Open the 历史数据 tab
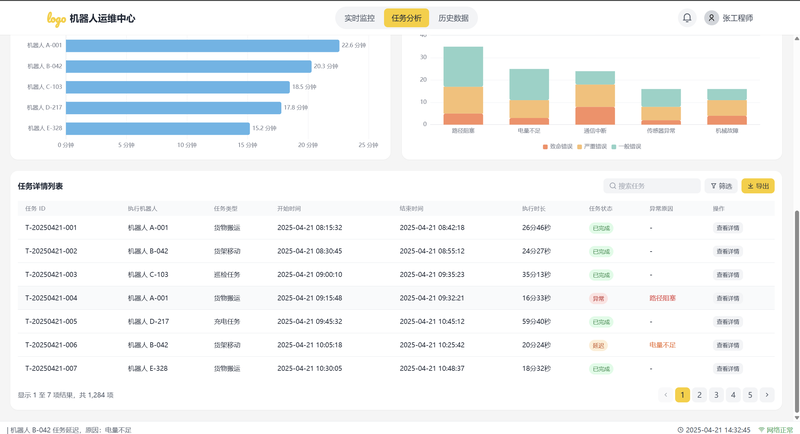The image size is (800, 434). pos(453,18)
